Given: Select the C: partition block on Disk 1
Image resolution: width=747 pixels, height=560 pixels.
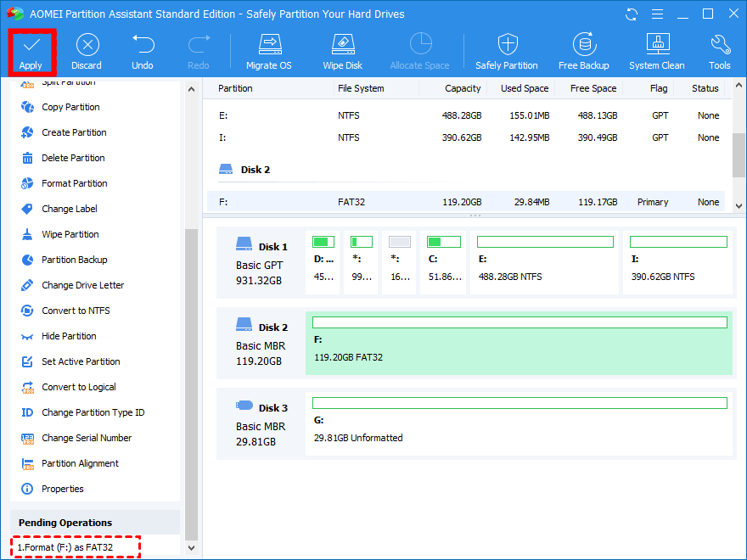Looking at the screenshot, I should coord(444,263).
